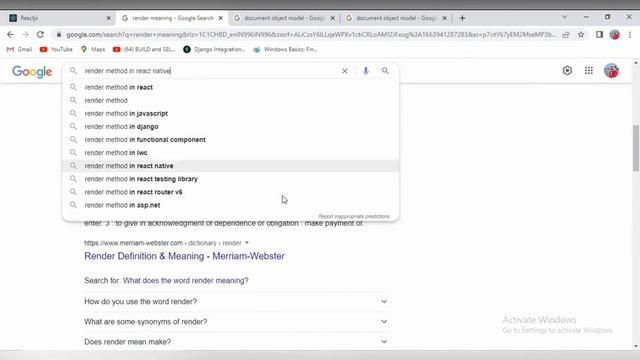Switch to the first document object model tab
Viewport: 640px width, 360px height.
pos(284,18)
